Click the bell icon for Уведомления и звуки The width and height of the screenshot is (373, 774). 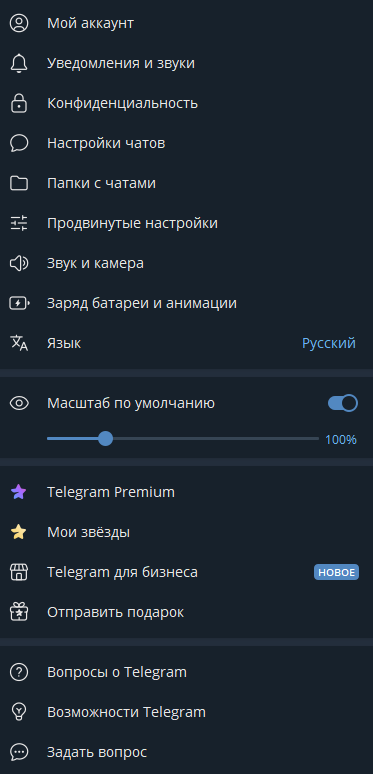click(x=19, y=63)
